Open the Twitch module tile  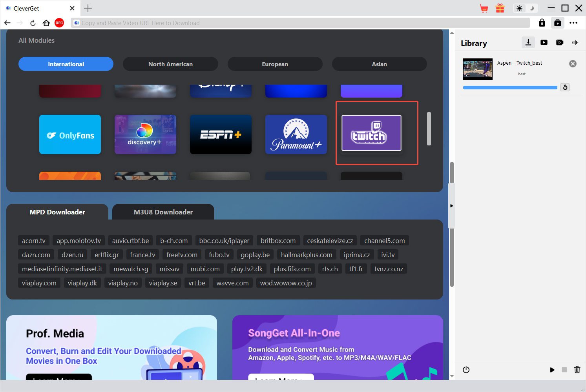click(x=371, y=133)
